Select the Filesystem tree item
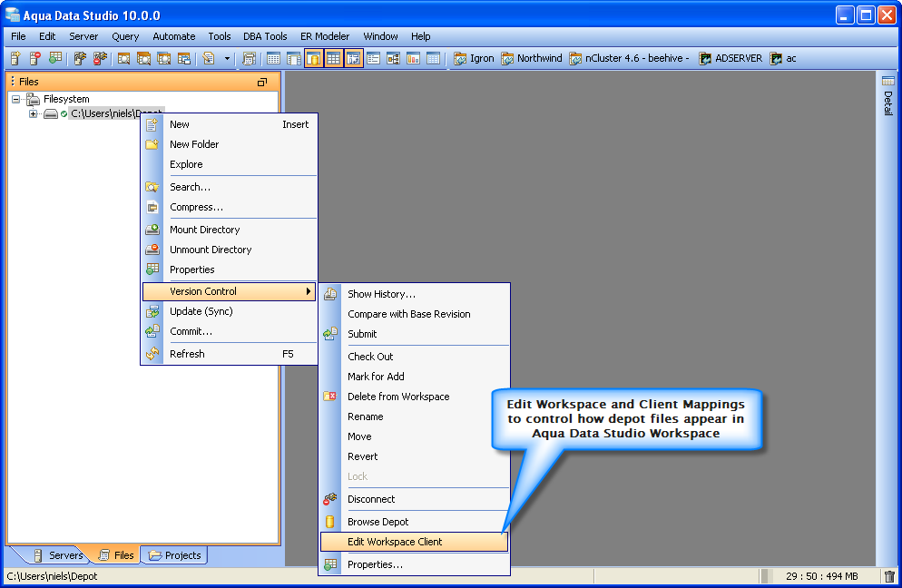 pos(66,99)
